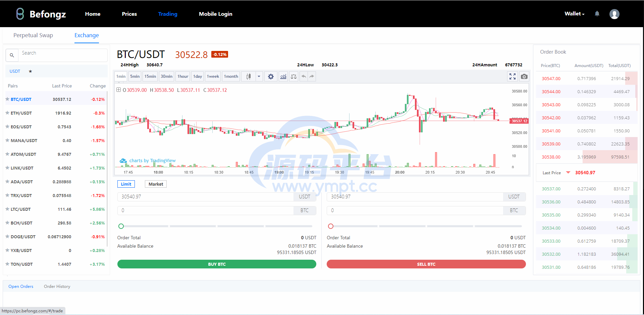Viewport: 644px width, 315px height.
Task: Open chart settings gear
Action: tap(271, 76)
